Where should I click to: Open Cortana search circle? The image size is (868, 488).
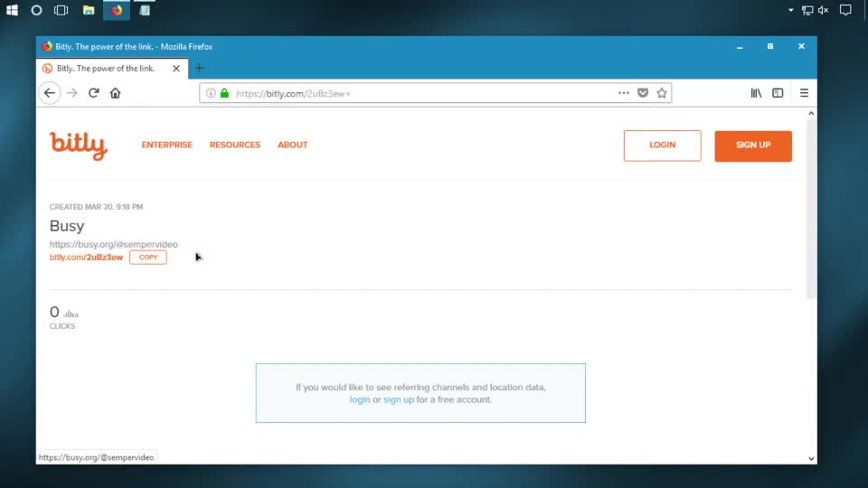(x=36, y=10)
